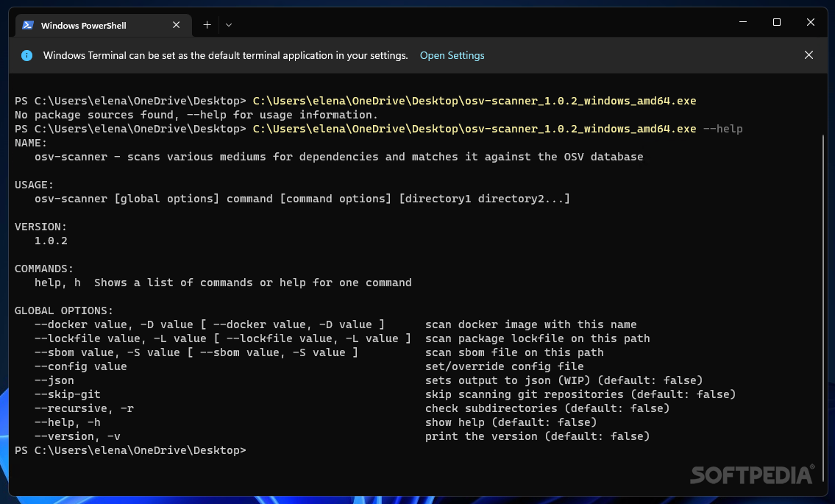Image resolution: width=835 pixels, height=504 pixels.
Task: Click the '--sbom value, -S value' option
Action: point(196,352)
